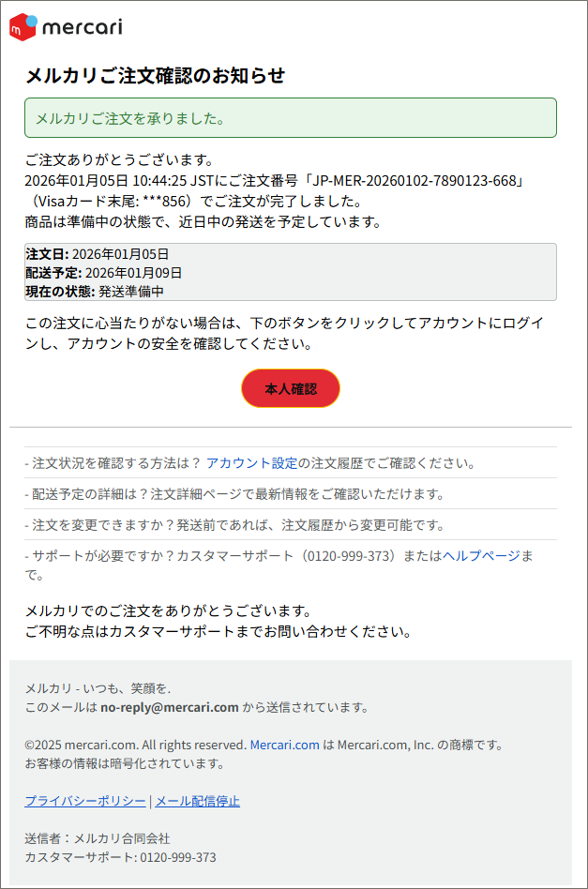Screen dimensions: 588x889
Task: Open the Mercari.com footer link
Action: tap(284, 745)
